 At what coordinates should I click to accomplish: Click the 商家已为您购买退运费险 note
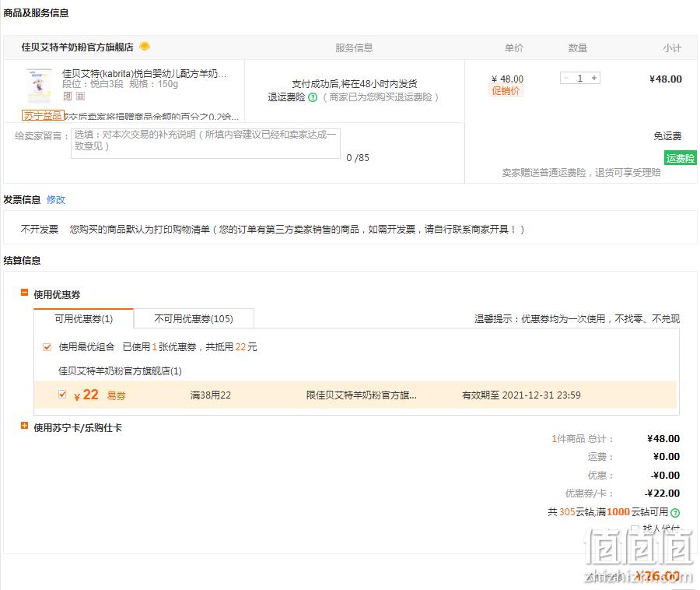pyautogui.click(x=381, y=97)
